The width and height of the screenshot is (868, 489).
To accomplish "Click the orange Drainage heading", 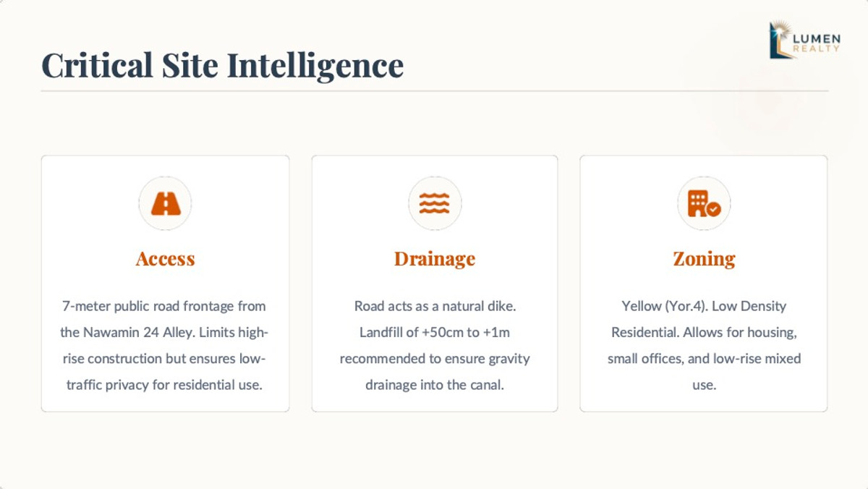I will [x=435, y=259].
